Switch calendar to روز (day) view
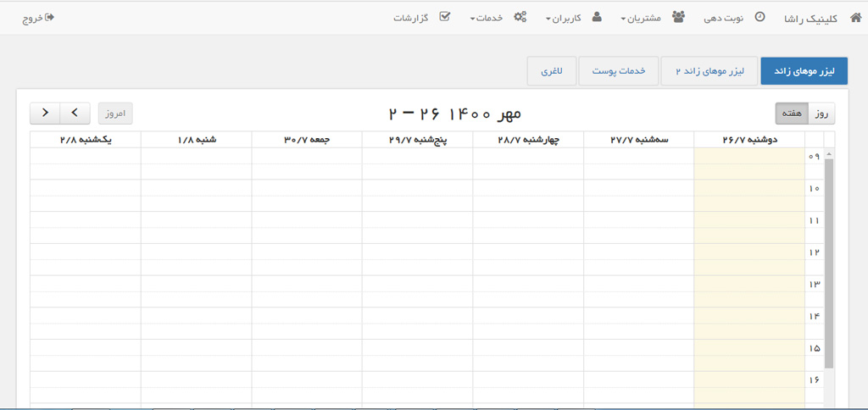Viewport: 868px width, 410px height. [x=821, y=113]
